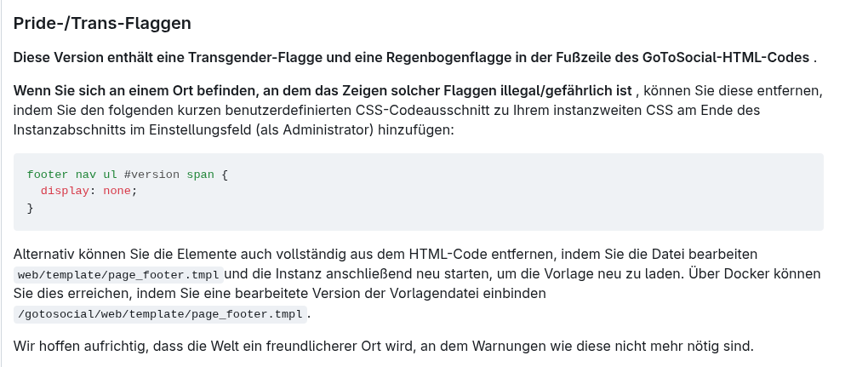The image size is (868, 367).
Task: Click the closing brace in the code block
Action: pyautogui.click(x=30, y=207)
